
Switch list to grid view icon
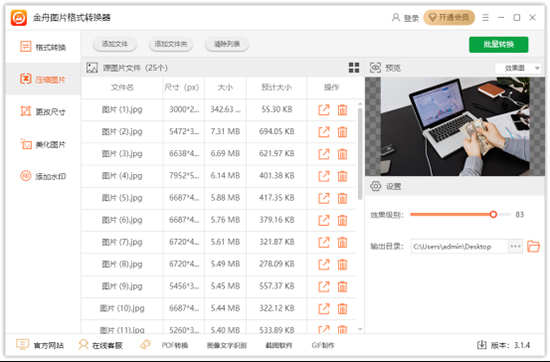pos(354,68)
